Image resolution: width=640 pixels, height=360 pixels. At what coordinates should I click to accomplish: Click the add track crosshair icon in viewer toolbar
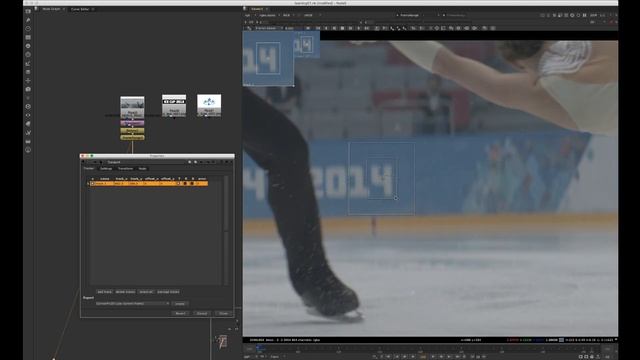437,28
